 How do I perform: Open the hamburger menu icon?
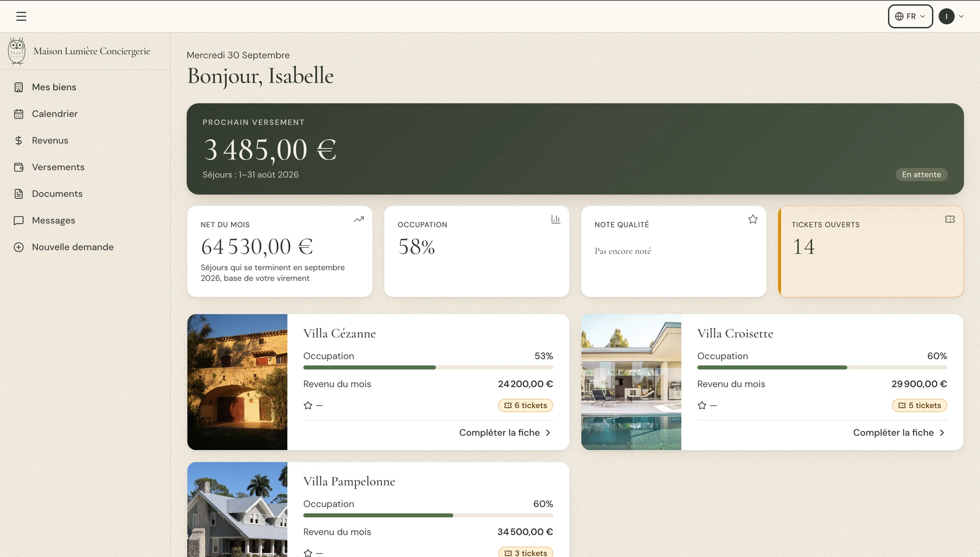[21, 16]
